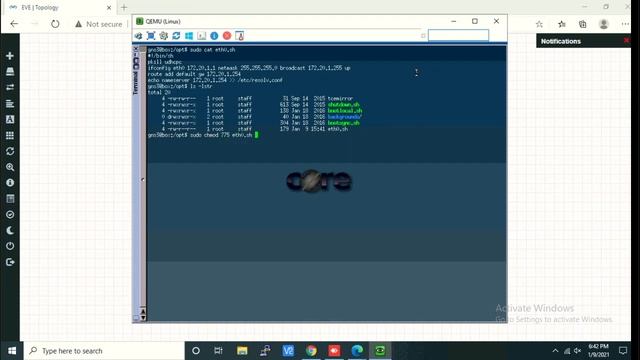Click the terminal side panel collapse arrow

tap(142, 180)
